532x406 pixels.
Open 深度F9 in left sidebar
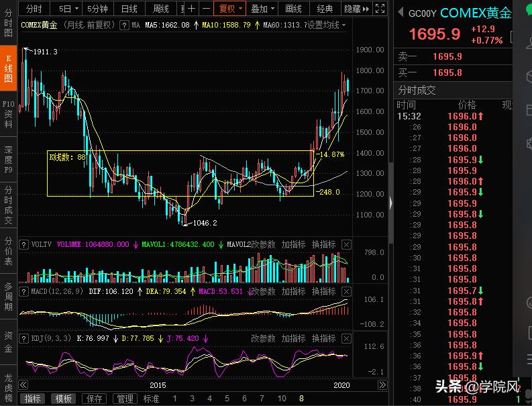click(8, 160)
